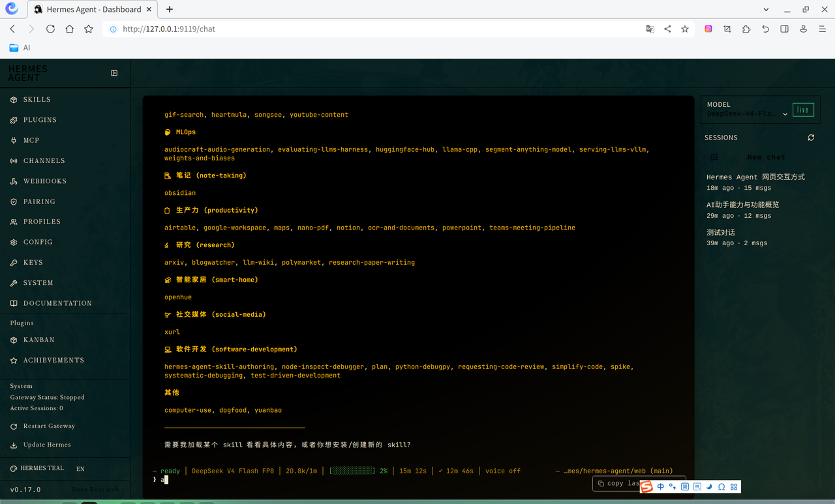835x504 pixels.
Task: Click the browser address bar URL
Action: (x=169, y=29)
